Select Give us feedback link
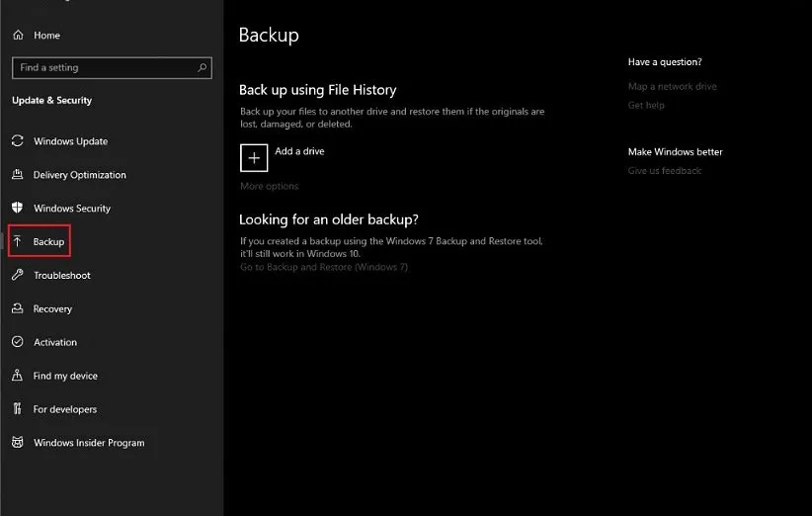This screenshot has height=516, width=812. point(664,171)
